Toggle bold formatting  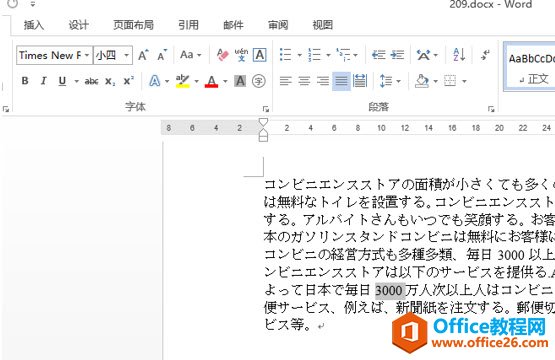point(25,81)
